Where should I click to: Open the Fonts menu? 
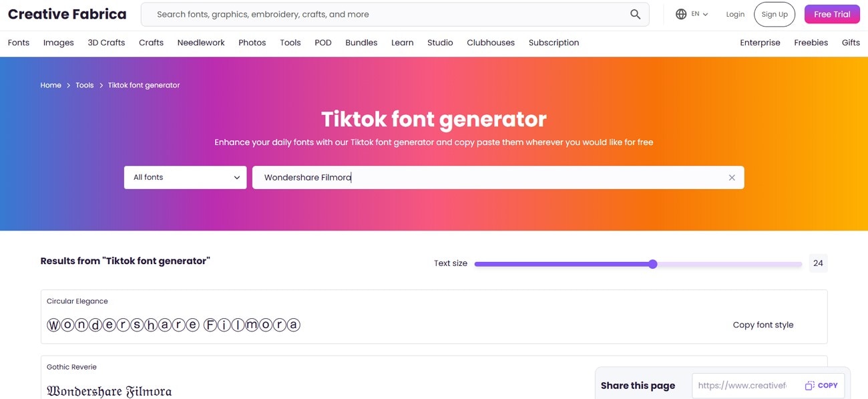(x=19, y=43)
